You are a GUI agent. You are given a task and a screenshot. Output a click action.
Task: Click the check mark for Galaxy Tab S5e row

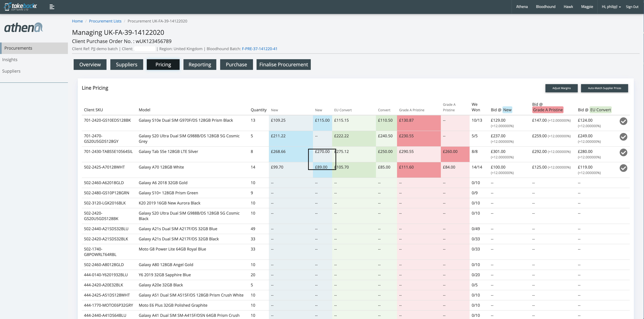(623, 152)
